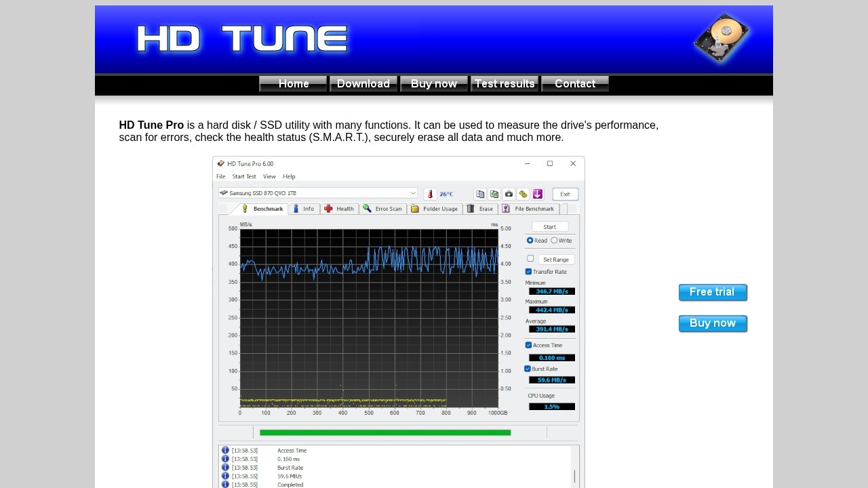
Task: Switch to the Health tab
Action: tap(340, 209)
